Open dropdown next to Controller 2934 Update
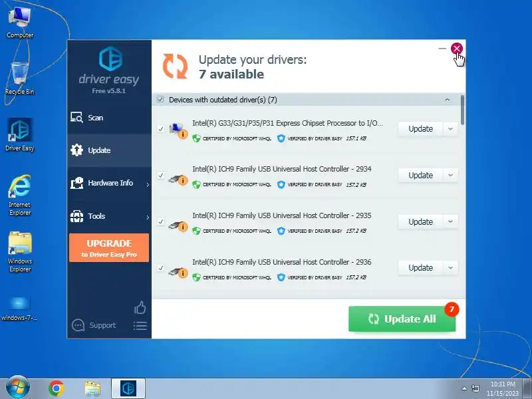532x399 pixels. 451,176
